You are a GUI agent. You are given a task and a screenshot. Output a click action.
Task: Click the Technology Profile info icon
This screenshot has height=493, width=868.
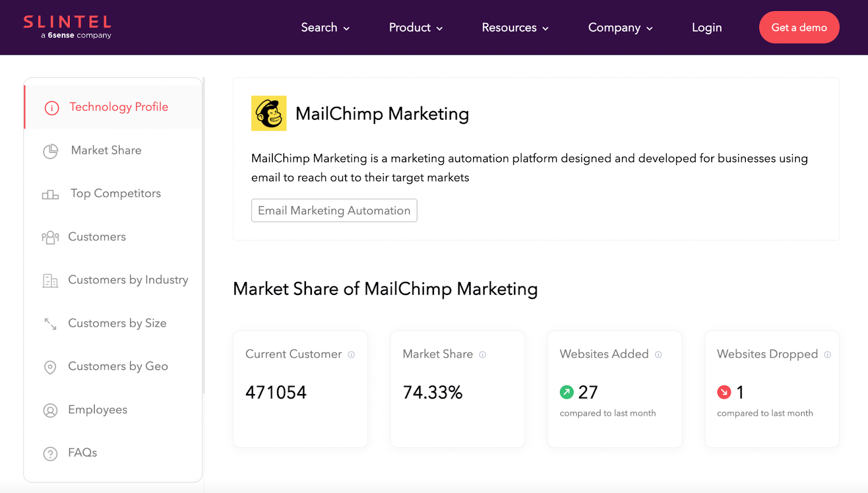[x=52, y=108]
